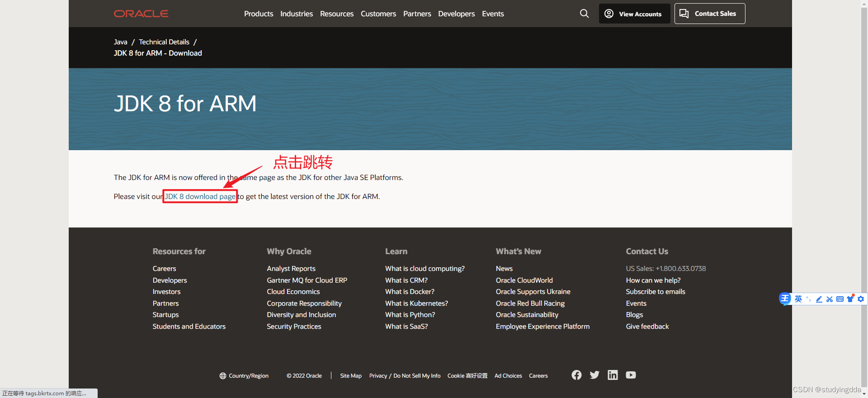Open the Partners menu in header
Image resolution: width=868 pixels, height=398 pixels.
[x=417, y=14]
